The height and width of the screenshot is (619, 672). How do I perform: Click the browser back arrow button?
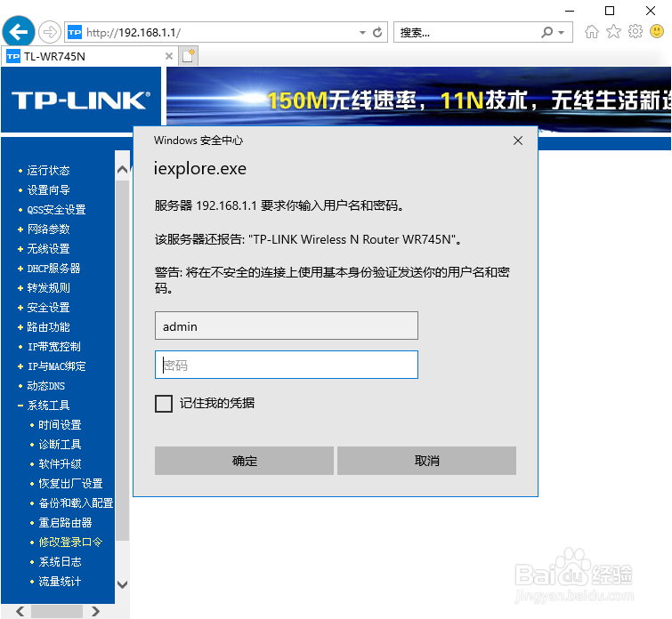pyautogui.click(x=19, y=31)
